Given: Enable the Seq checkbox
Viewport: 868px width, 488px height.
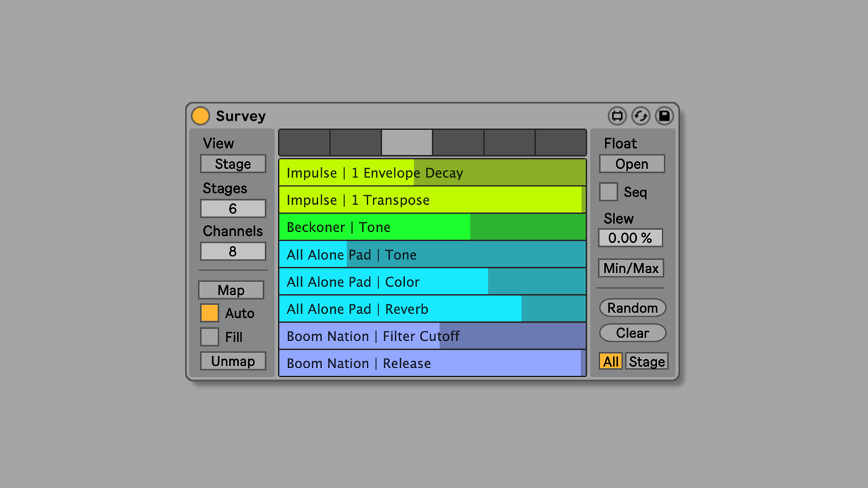Looking at the screenshot, I should (x=608, y=192).
